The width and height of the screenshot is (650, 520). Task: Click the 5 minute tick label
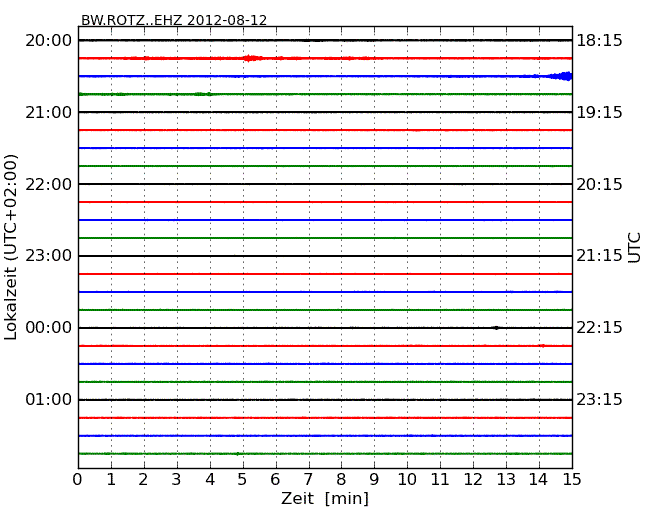click(x=242, y=480)
